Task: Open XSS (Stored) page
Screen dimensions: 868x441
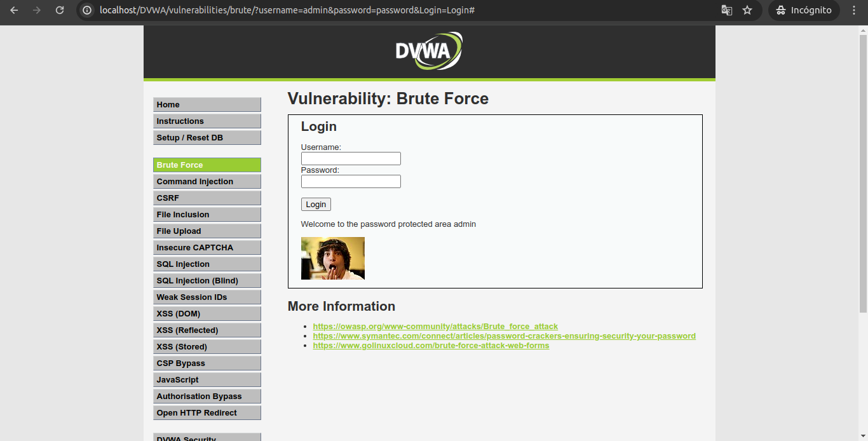Action: tap(207, 347)
